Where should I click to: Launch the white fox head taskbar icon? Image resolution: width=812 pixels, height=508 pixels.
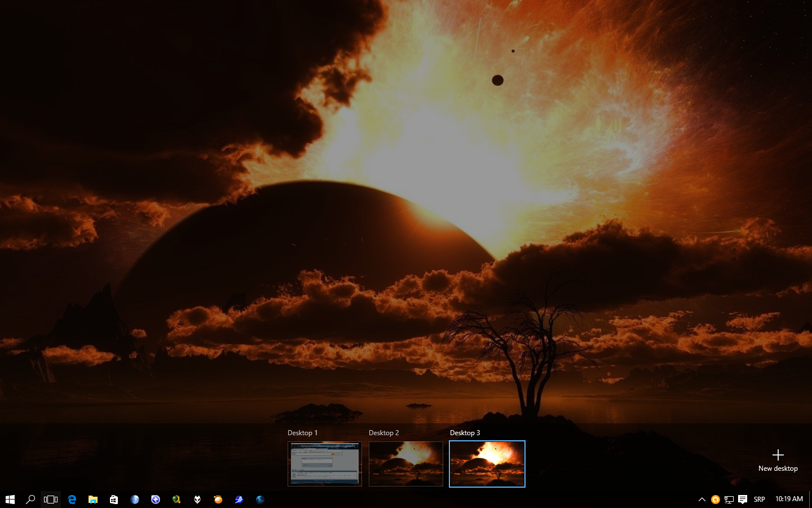tap(197, 500)
